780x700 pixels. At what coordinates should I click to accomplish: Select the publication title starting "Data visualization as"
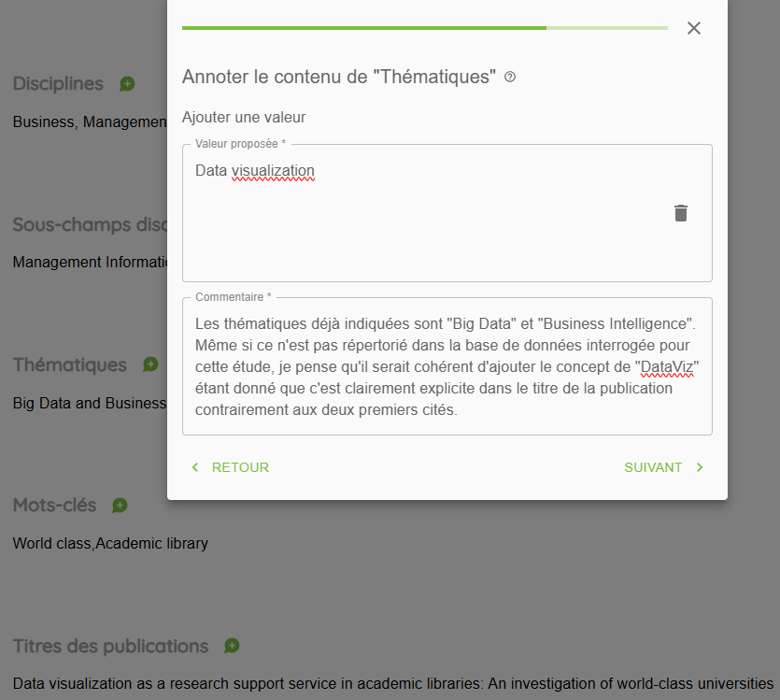[x=393, y=683]
